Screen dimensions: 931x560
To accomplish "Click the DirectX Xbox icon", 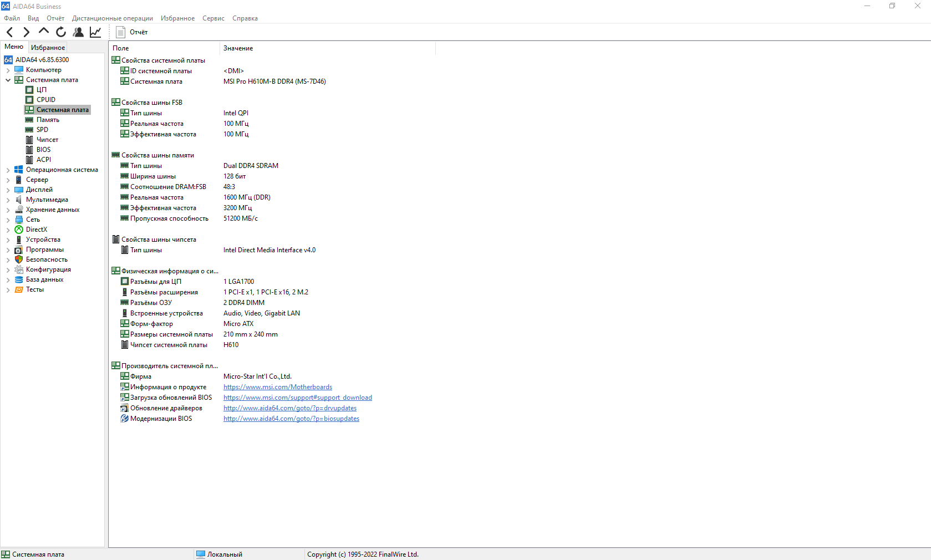I will click(x=19, y=230).
